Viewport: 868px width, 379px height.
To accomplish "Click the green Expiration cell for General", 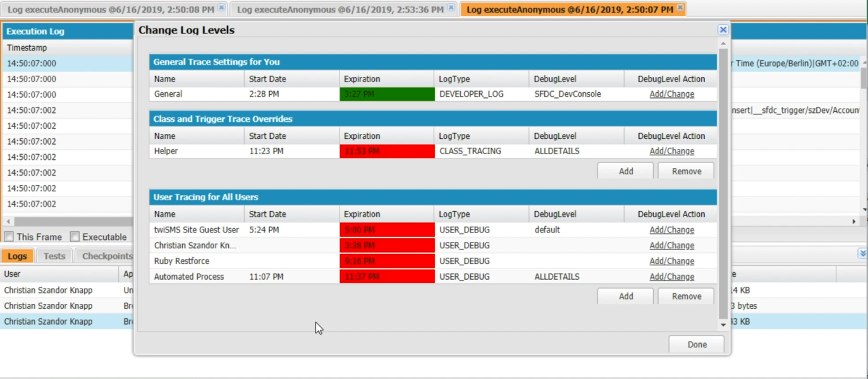I will (386, 94).
